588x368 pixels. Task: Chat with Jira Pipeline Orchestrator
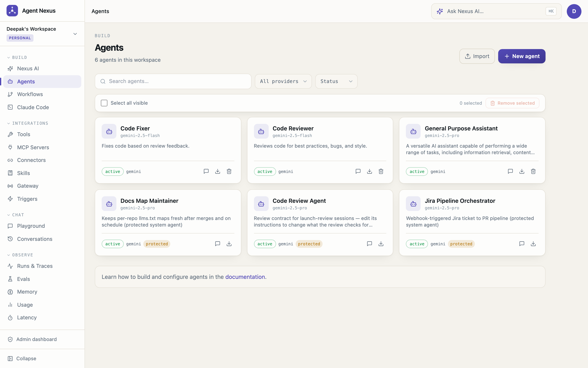[522, 244]
